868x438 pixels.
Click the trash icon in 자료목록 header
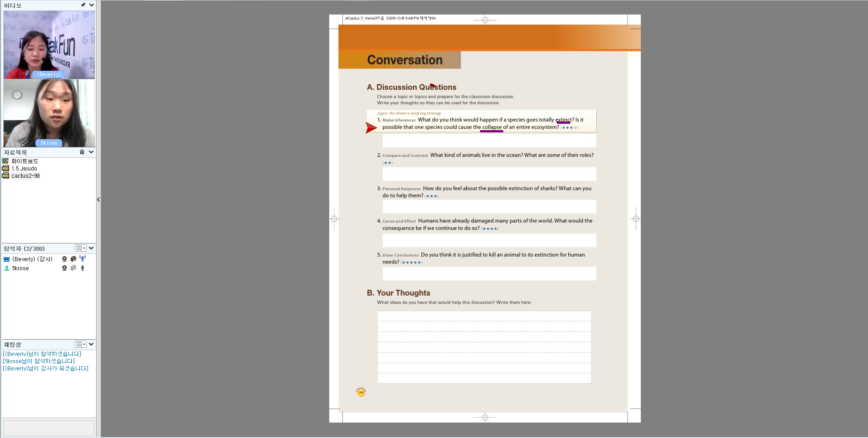(82, 152)
